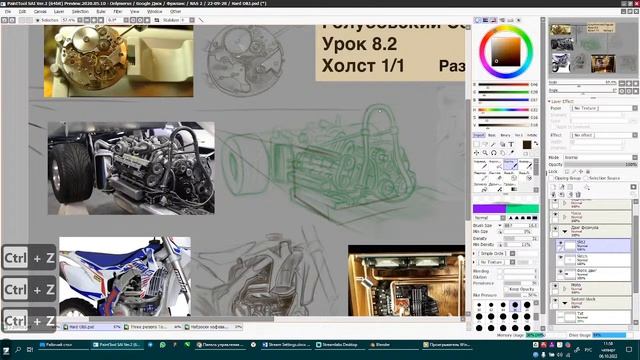Open the File menu

point(8,11)
